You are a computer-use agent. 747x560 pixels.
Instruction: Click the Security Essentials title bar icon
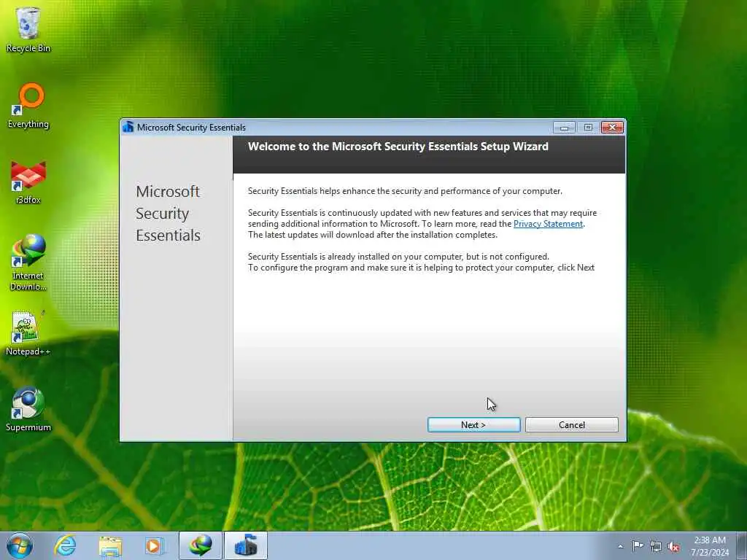point(128,127)
